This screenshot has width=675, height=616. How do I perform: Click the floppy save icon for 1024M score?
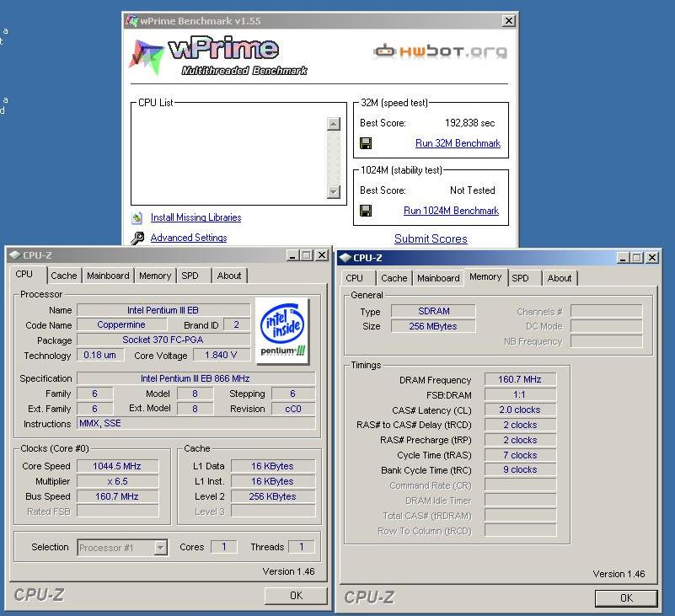pyautogui.click(x=366, y=211)
